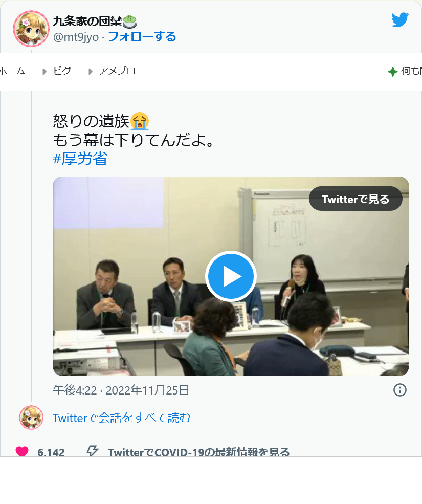Open the アメブロ menu item
The height and width of the screenshot is (504, 422).
click(117, 71)
